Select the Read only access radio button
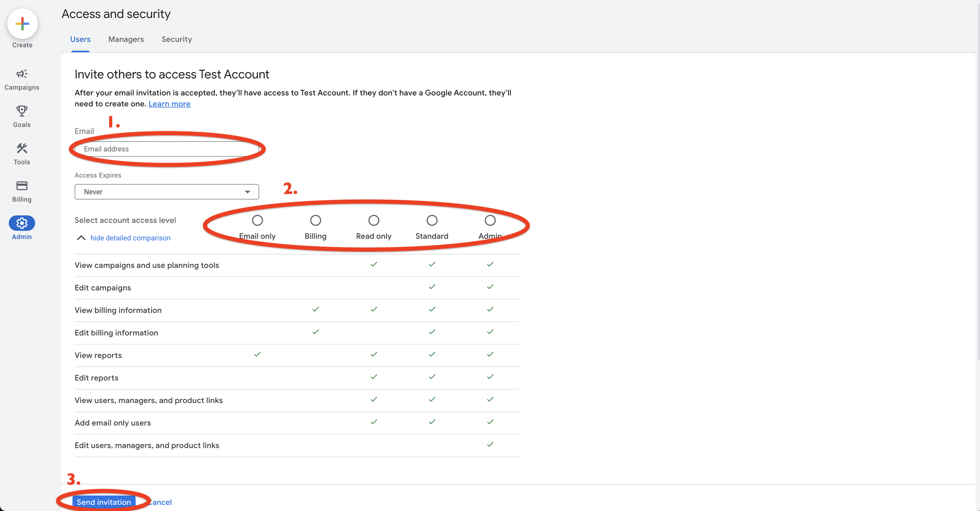 373,220
